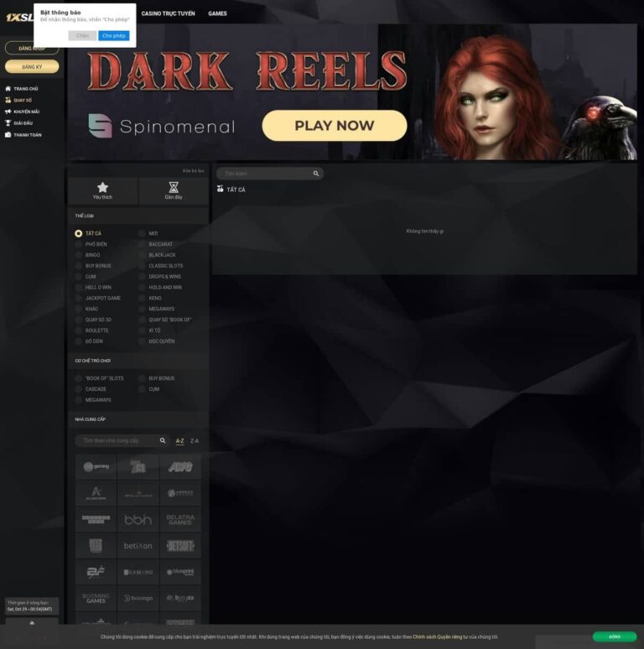The width and height of the screenshot is (644, 649).
Task: Select the Blueprint provider logo
Action: pos(180,572)
